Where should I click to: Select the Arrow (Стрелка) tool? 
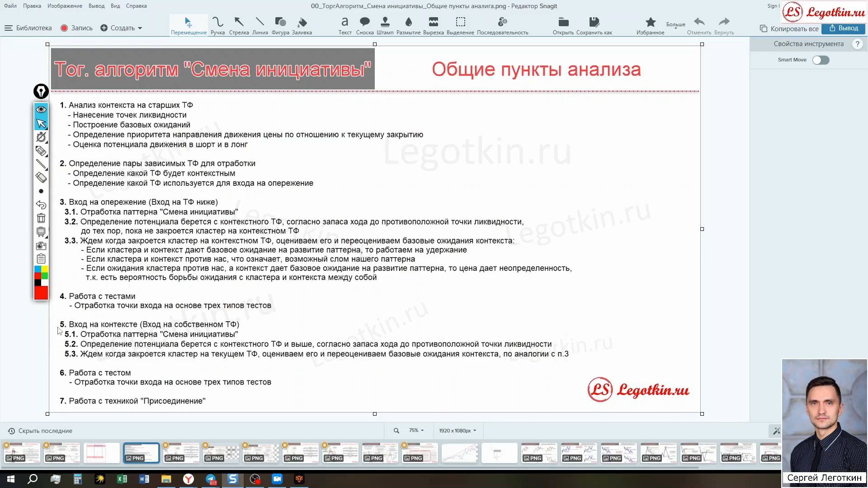[239, 25]
